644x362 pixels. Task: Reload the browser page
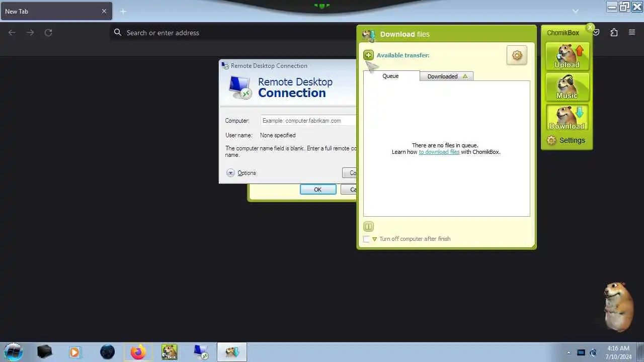(x=48, y=33)
